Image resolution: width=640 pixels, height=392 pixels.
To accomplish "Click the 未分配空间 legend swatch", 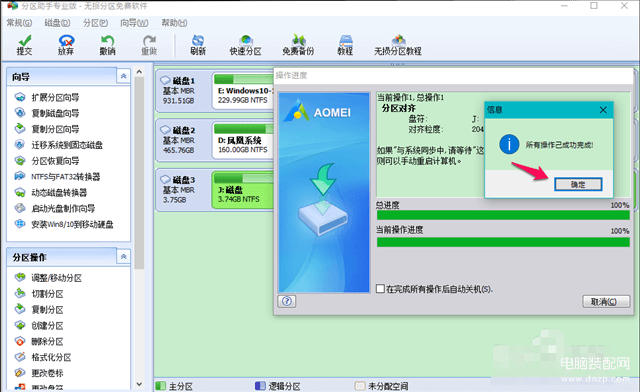I will click(360, 386).
